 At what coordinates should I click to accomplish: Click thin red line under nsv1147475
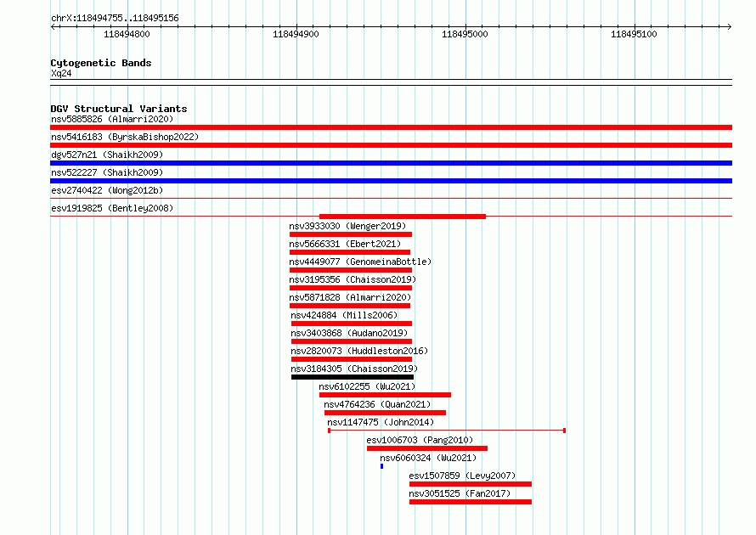[x=447, y=431]
